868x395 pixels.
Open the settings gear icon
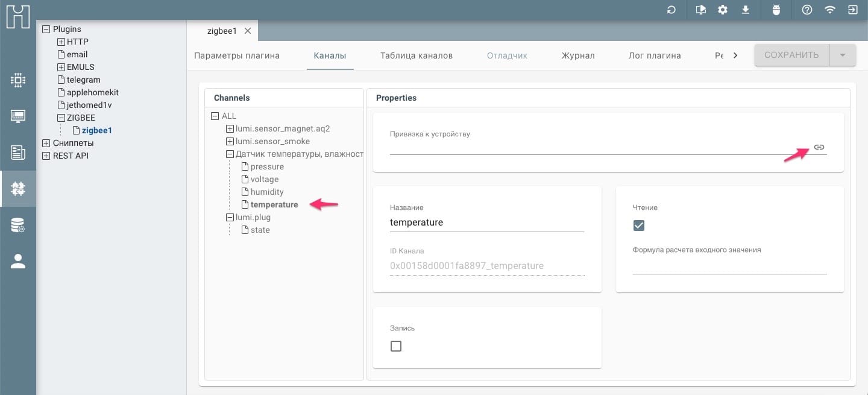click(x=723, y=10)
